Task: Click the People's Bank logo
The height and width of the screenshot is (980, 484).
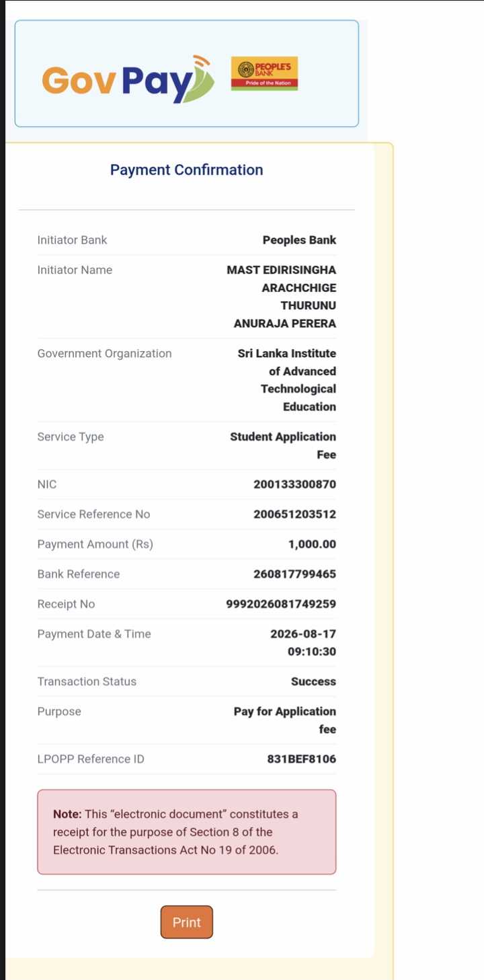Action: pyautogui.click(x=264, y=74)
